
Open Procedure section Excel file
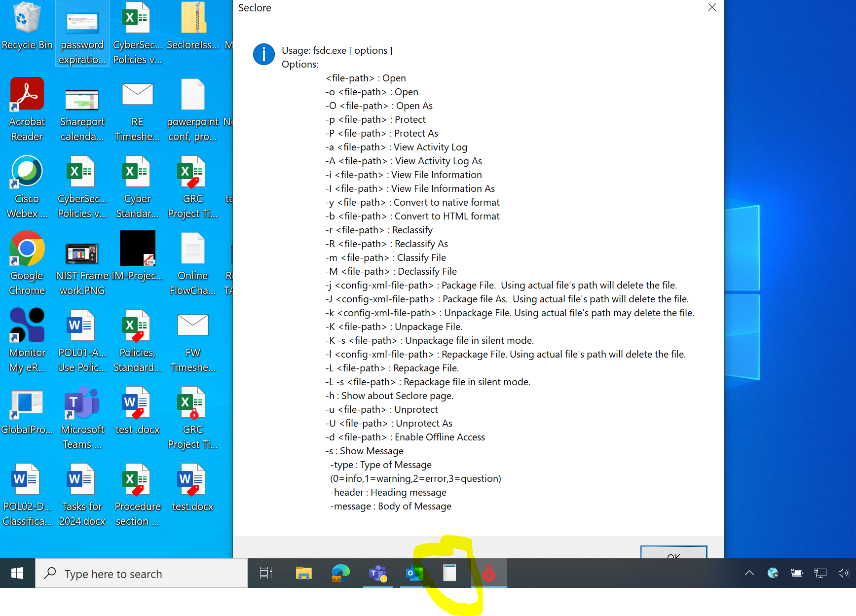point(138,494)
